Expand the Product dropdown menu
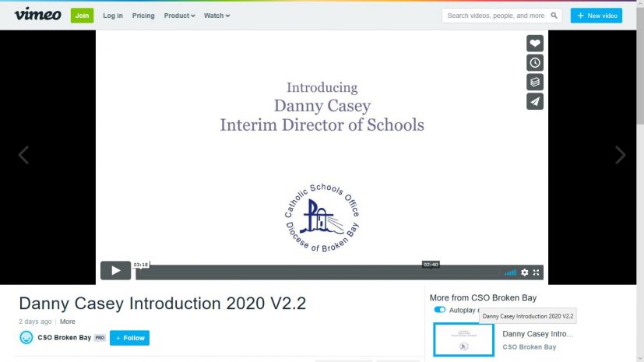Screen dimensions: 644x362 point(179,16)
